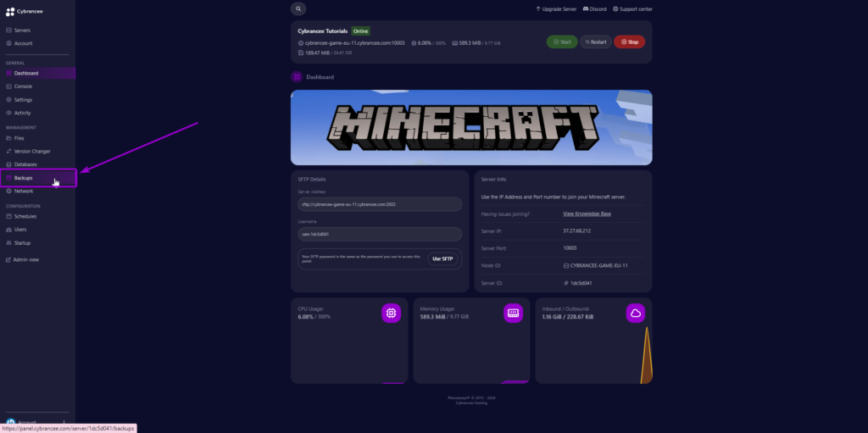The height and width of the screenshot is (433, 868).
Task: Click the Node ID value CYBRANCEE-GAME-EU-11
Action: (x=599, y=266)
